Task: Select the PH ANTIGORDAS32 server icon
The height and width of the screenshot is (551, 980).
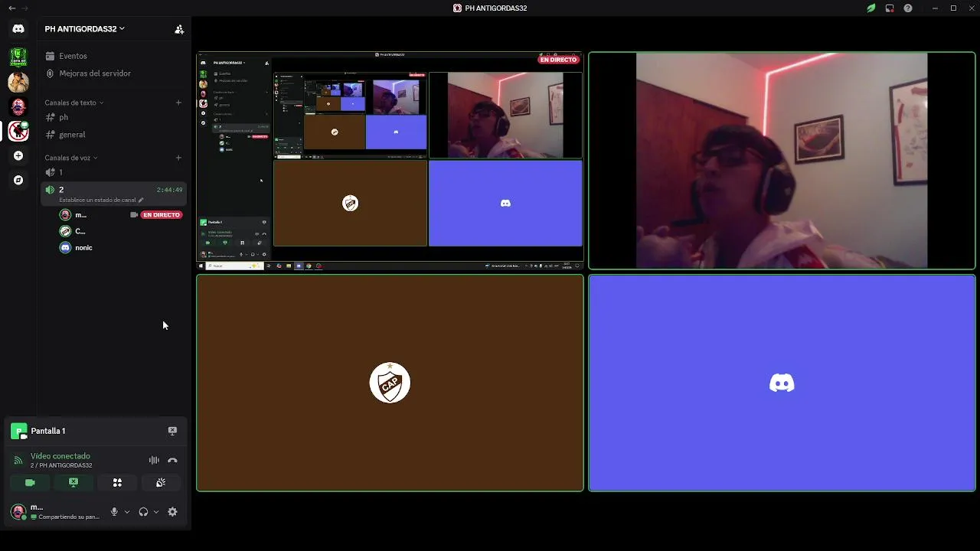Action: point(18,131)
